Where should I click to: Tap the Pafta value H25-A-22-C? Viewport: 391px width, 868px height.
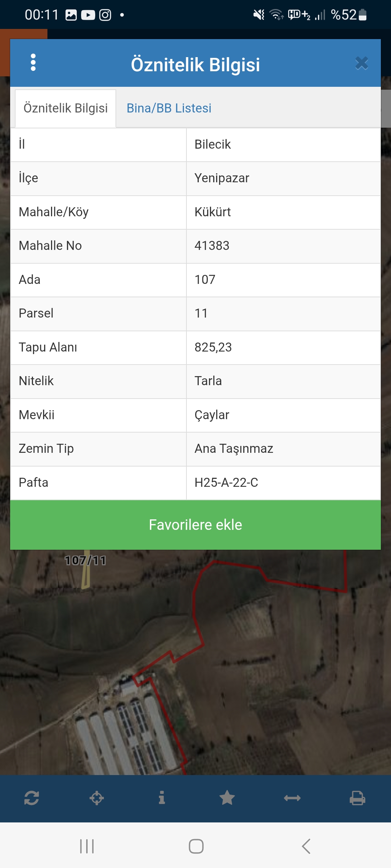pyautogui.click(x=226, y=482)
